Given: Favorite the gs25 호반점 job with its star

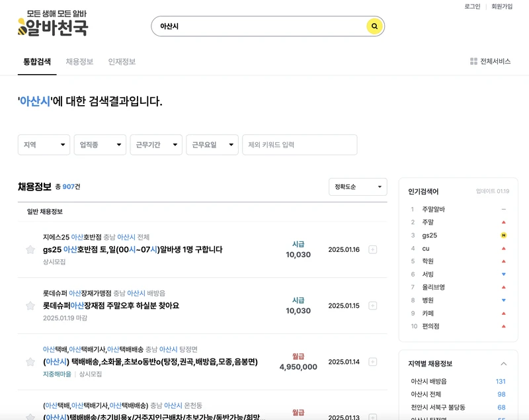Looking at the screenshot, I should (x=28, y=250).
